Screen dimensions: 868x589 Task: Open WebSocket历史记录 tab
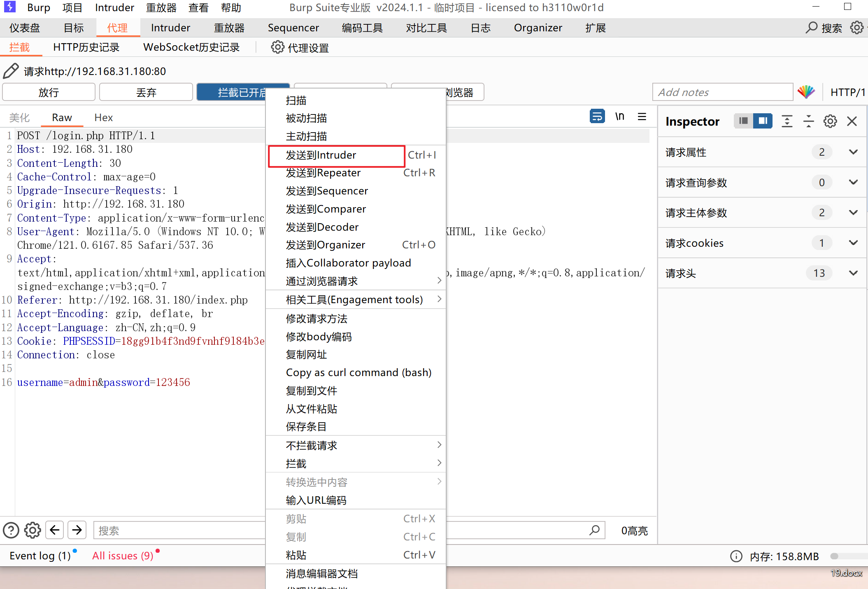coord(191,47)
